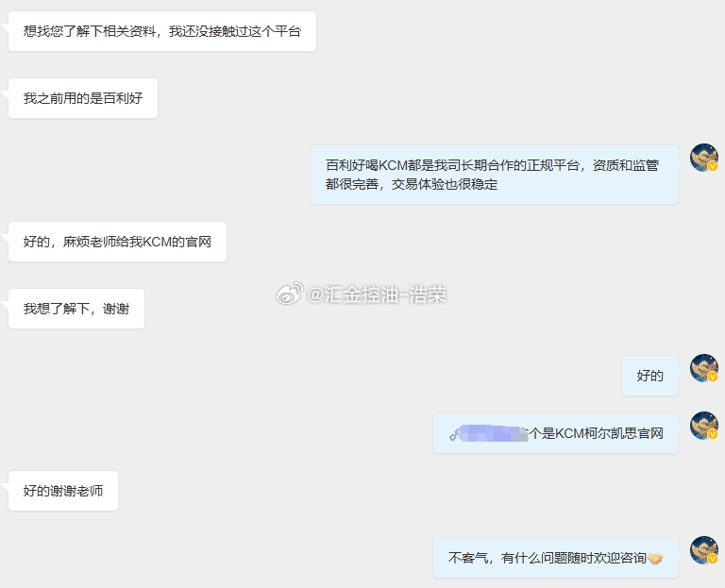
Task: Click the verified badge on the top avatar
Action: coord(713,166)
